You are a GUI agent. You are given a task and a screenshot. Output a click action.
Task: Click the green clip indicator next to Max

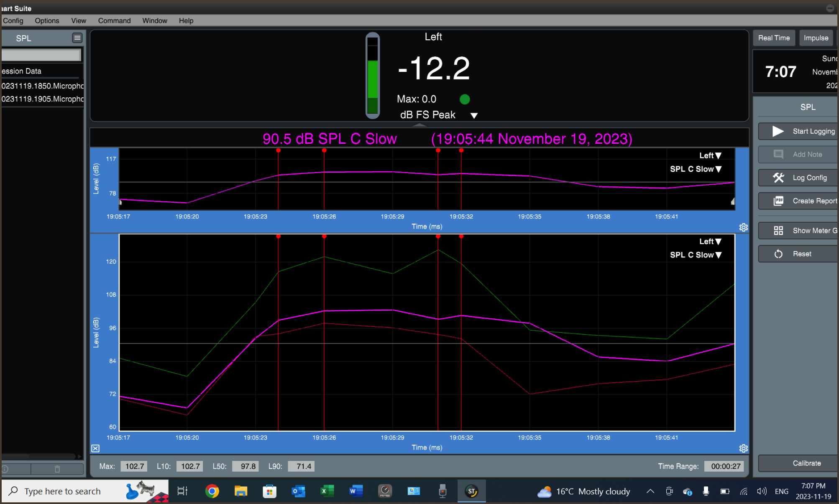pyautogui.click(x=464, y=99)
